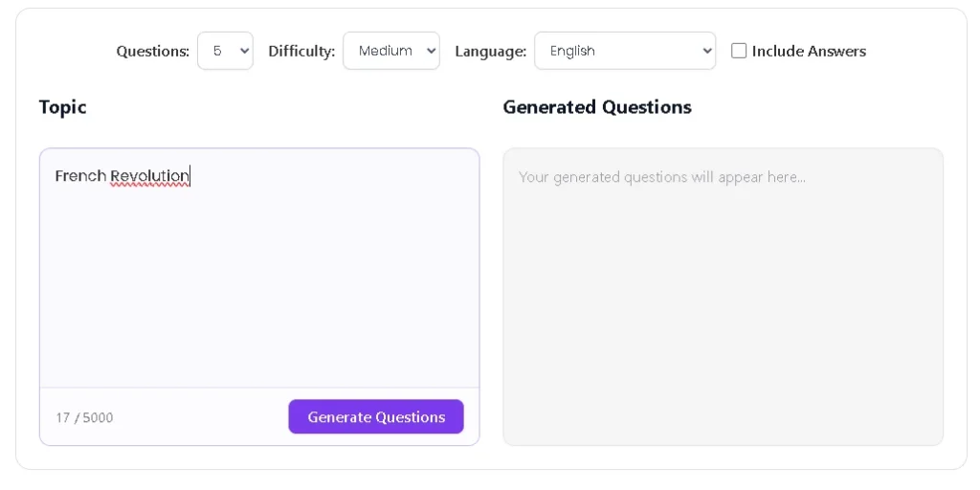Click the "Your generated questions will appear here" placeholder

pos(662,177)
